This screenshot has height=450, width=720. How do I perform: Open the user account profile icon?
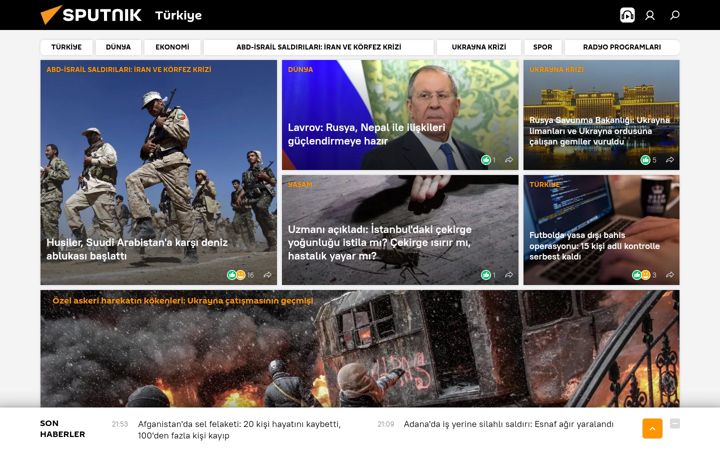[x=650, y=16]
